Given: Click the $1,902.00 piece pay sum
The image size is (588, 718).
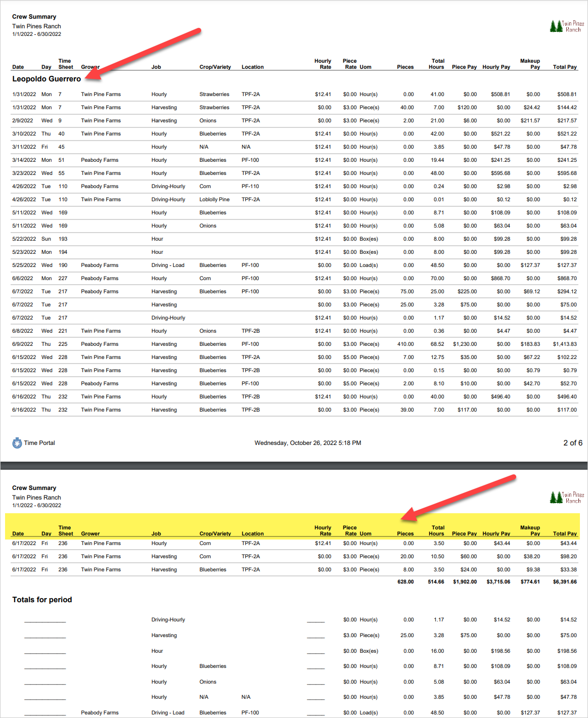Looking at the screenshot, I should point(465,582).
